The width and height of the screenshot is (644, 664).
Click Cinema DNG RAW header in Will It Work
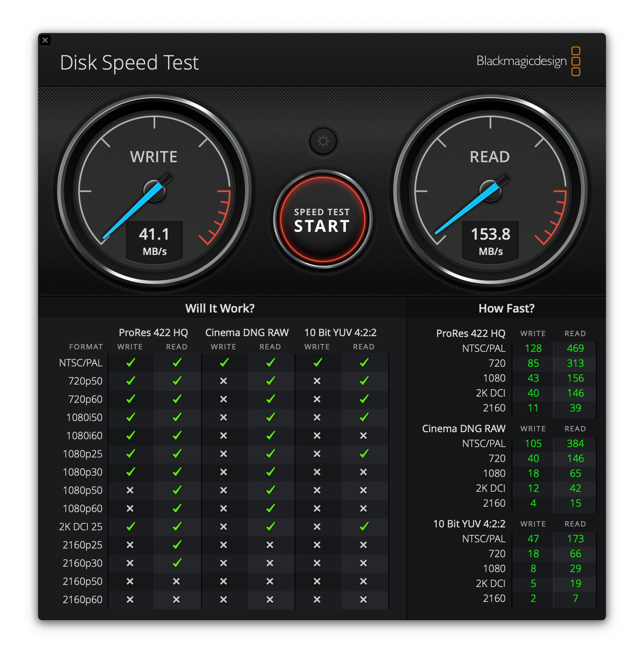point(247,333)
